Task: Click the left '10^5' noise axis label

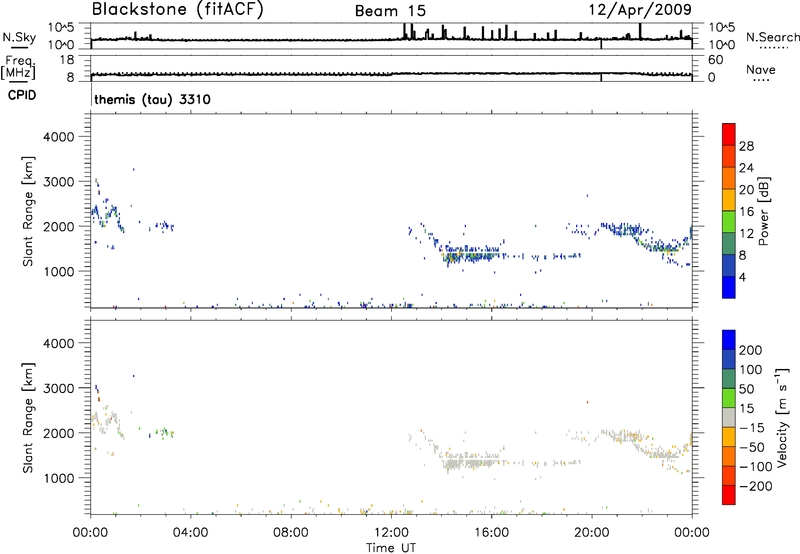Action: (61, 28)
